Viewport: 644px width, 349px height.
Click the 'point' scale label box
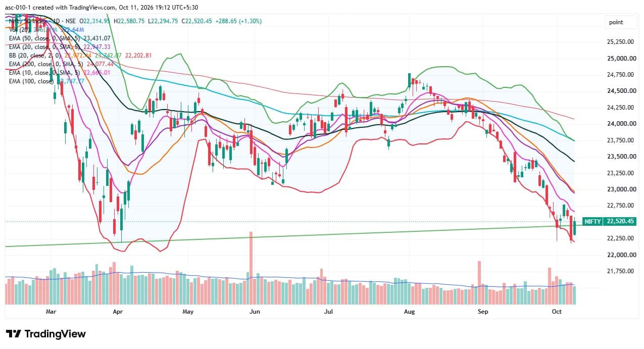[621, 22]
